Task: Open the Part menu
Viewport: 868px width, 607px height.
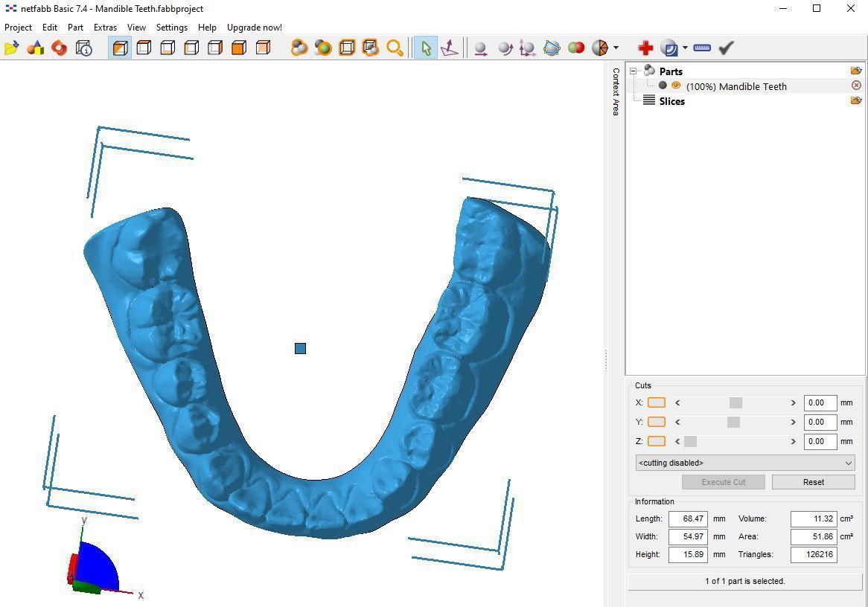Action: tap(75, 27)
